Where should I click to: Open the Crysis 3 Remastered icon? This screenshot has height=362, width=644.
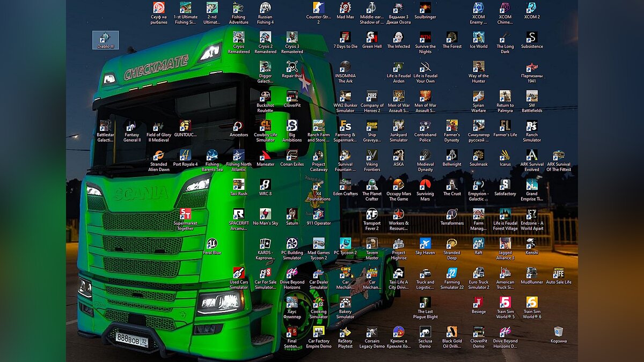292,43
